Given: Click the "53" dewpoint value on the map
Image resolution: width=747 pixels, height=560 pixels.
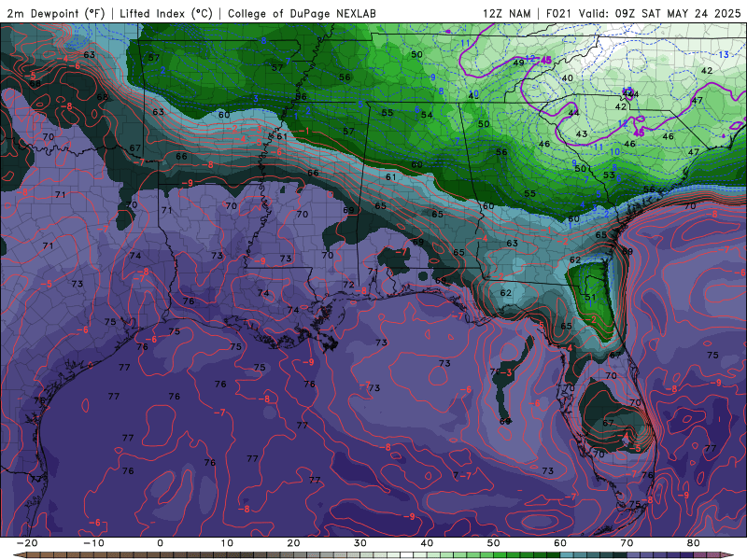Looking at the screenshot, I should tap(609, 175).
